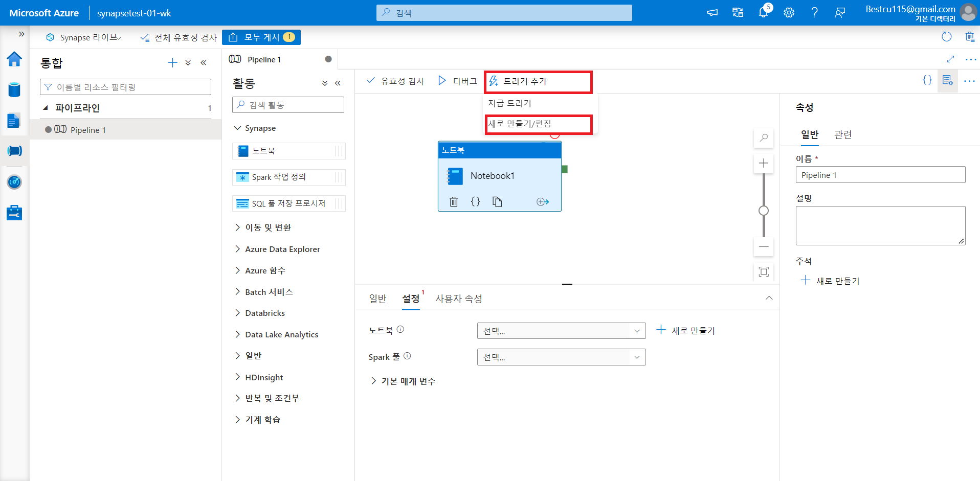Click the canvas zoom slider handle
The image size is (980, 481).
click(x=764, y=211)
